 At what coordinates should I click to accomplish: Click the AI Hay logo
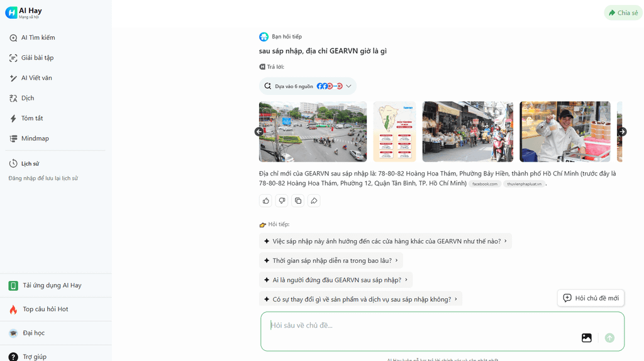pyautogui.click(x=24, y=13)
